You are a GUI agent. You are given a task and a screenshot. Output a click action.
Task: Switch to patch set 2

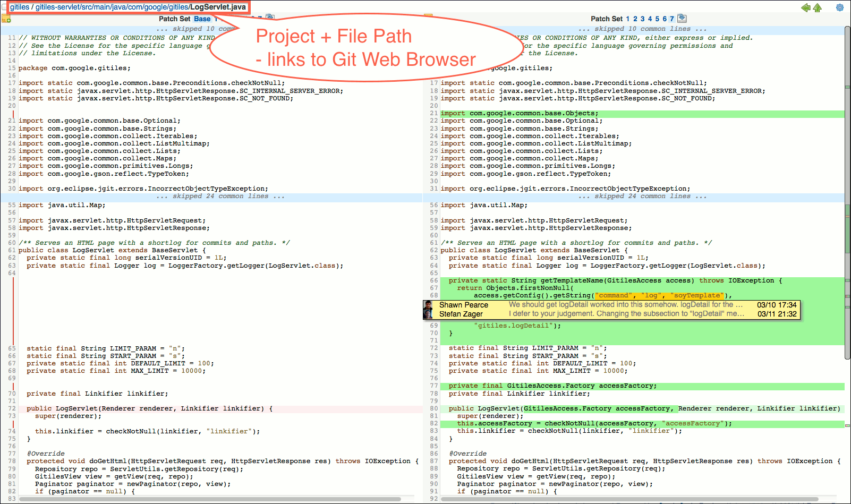click(634, 18)
